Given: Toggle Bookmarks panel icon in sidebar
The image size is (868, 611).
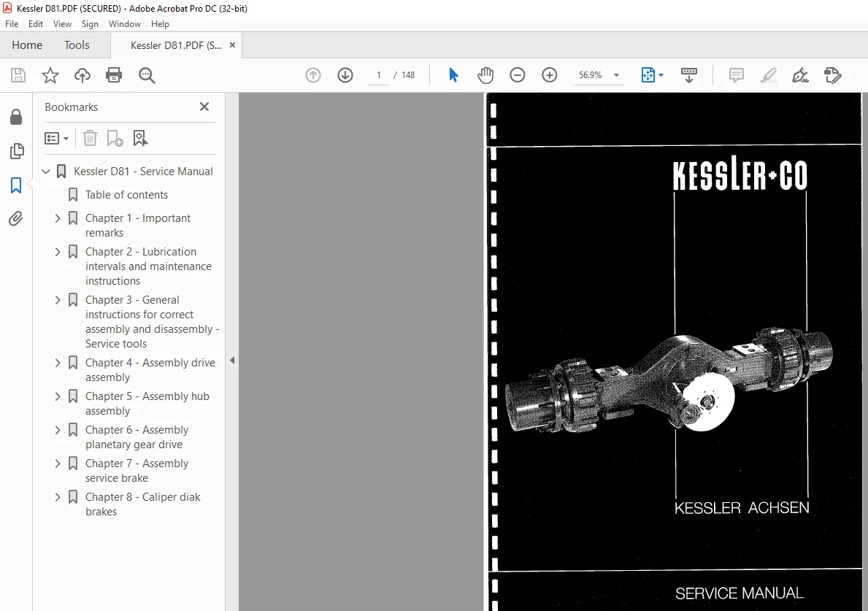Looking at the screenshot, I should tap(16, 185).
